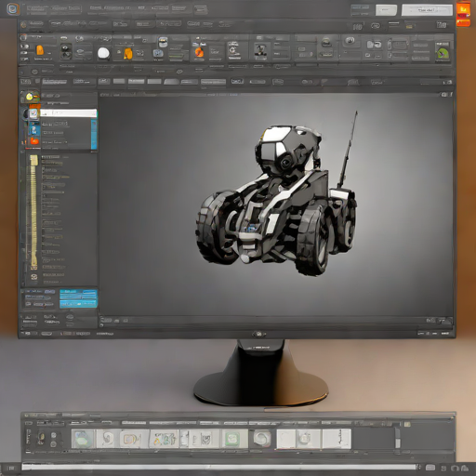Viewport: 476px width, 476px height.
Task: Click the standing character figure icon in the ribbon
Action: pos(260,50)
